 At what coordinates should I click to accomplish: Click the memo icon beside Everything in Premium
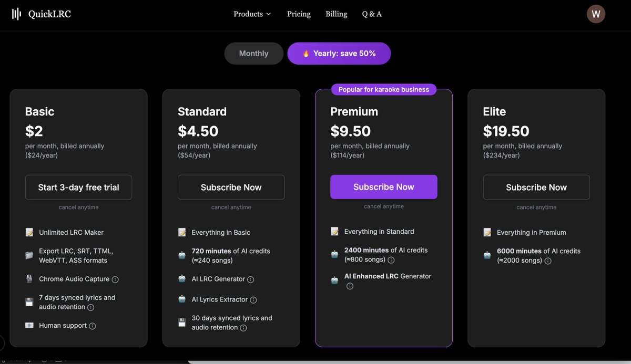pos(487,232)
